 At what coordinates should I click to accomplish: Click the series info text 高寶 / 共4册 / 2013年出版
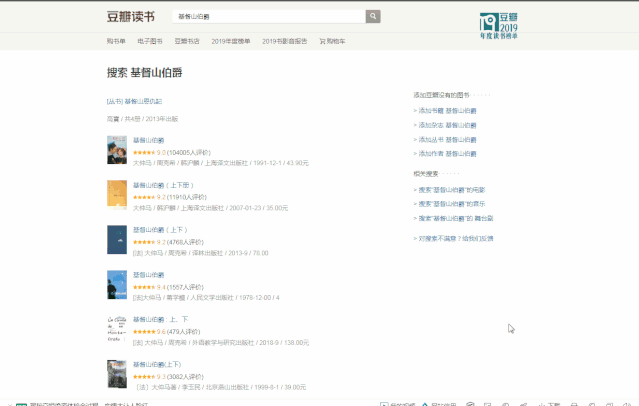coord(142,119)
